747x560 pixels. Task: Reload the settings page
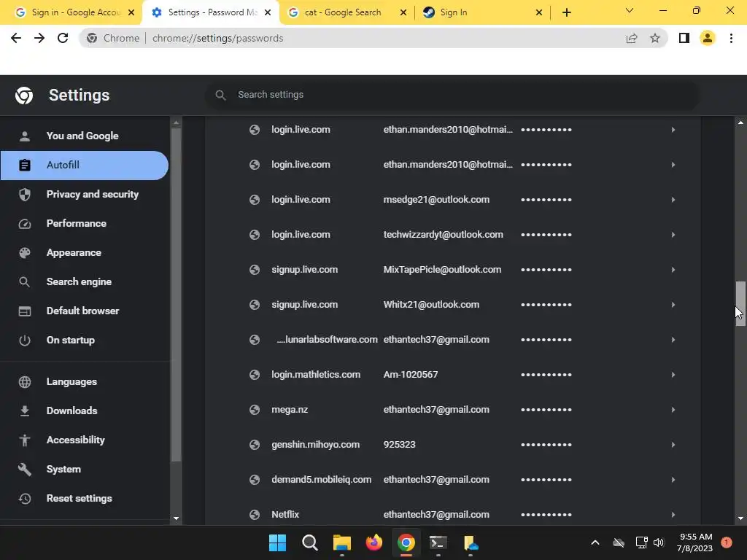pyautogui.click(x=63, y=38)
